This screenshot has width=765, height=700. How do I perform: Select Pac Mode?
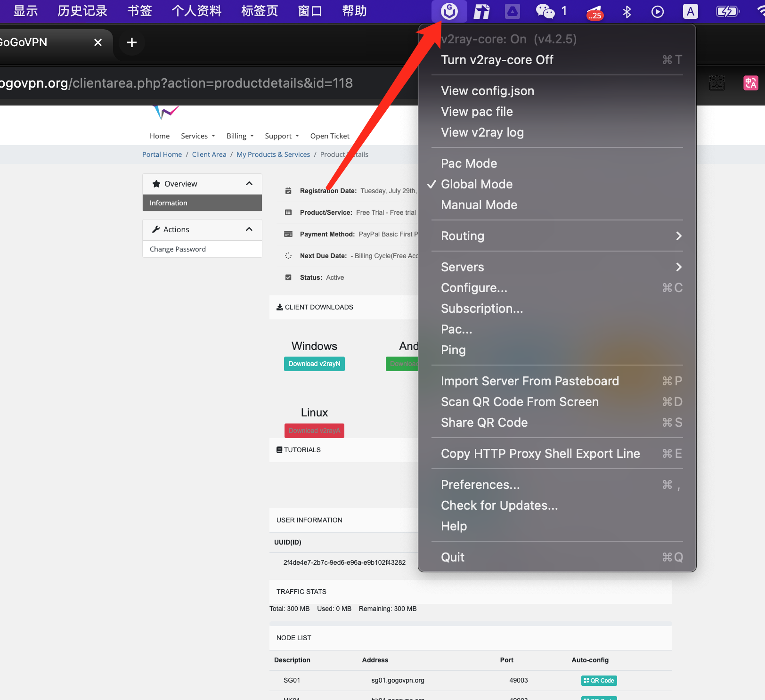tap(557, 163)
